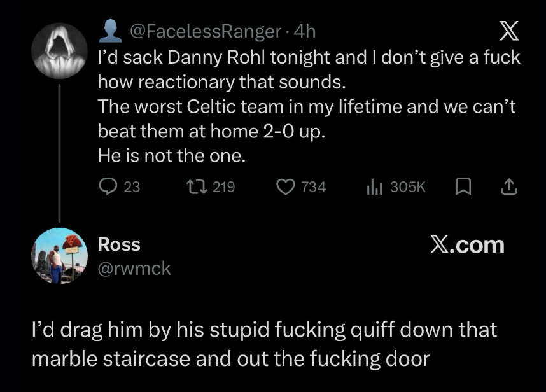Click the Ross display name
The width and height of the screenshot is (546, 392).
tap(118, 244)
